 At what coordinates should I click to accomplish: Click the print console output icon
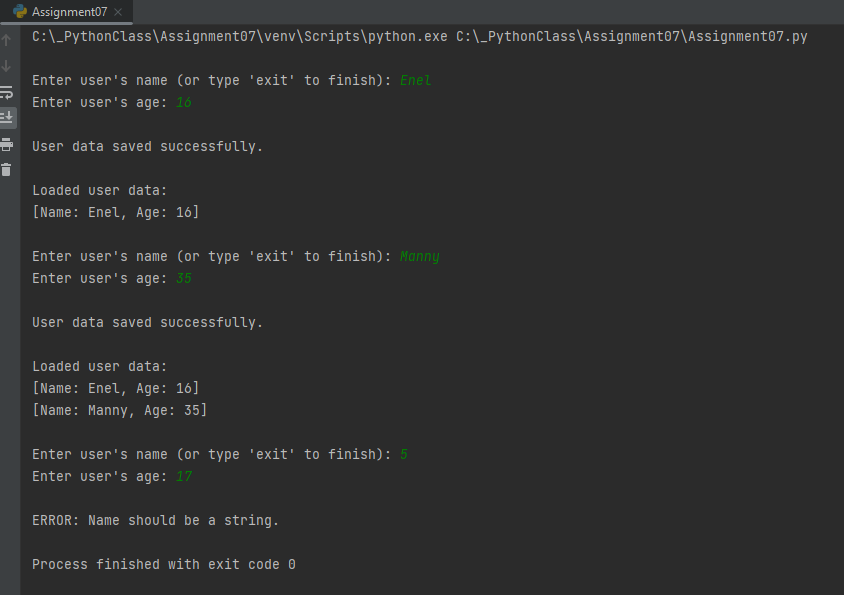point(6,144)
